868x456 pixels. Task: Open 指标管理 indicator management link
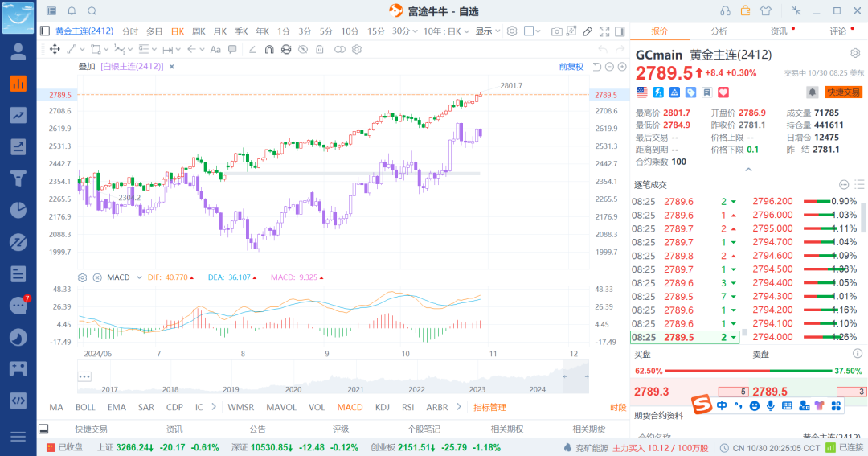[x=489, y=407]
